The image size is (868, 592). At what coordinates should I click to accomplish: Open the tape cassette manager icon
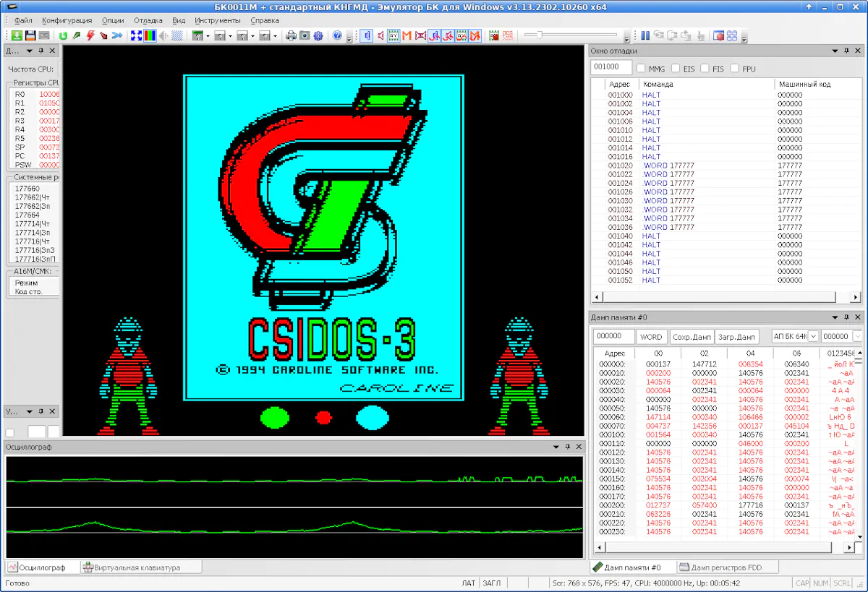pyautogui.click(x=44, y=35)
